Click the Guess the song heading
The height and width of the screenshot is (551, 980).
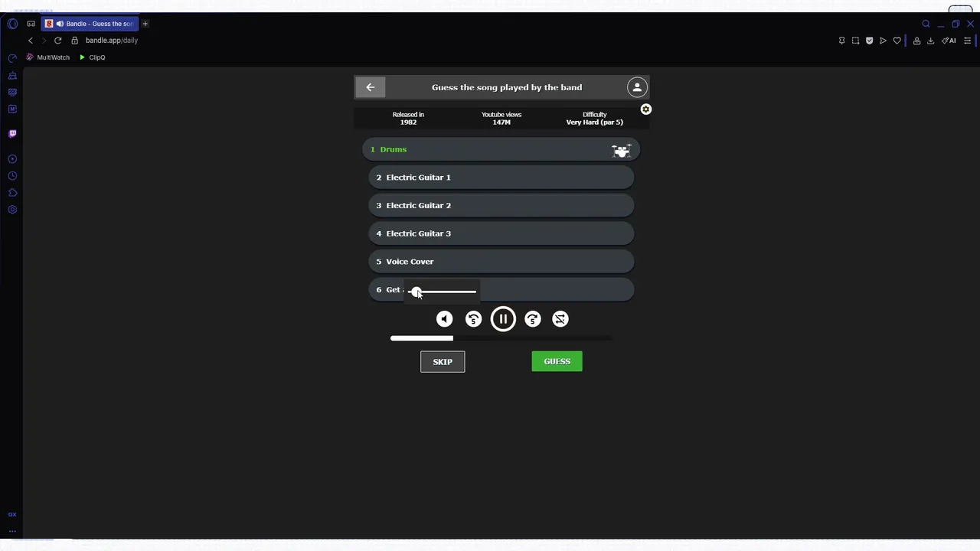tap(507, 87)
